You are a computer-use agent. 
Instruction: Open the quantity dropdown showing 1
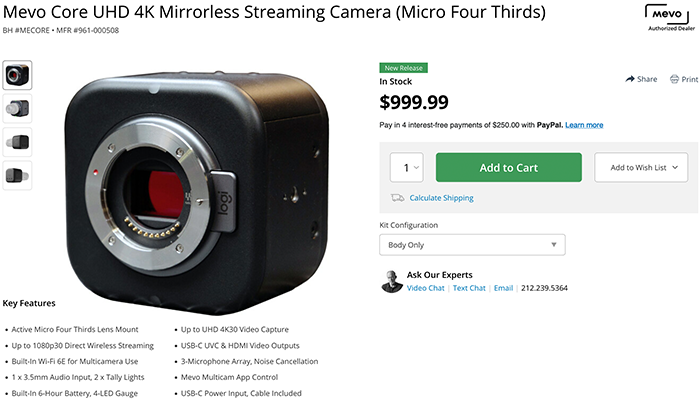tap(407, 167)
